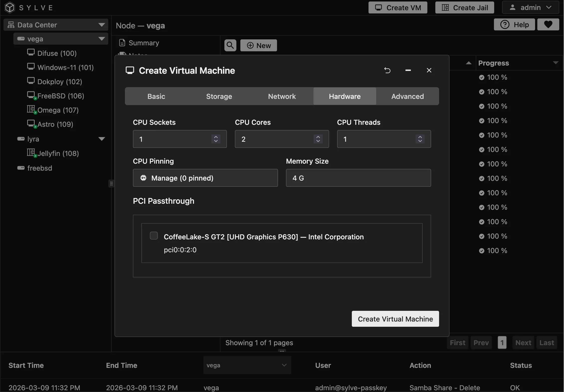The image size is (564, 392).
Task: Click the Summary document icon
Action: (x=122, y=43)
